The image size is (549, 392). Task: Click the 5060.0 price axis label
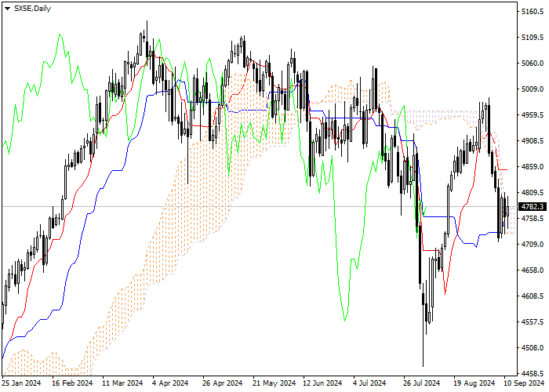point(533,64)
